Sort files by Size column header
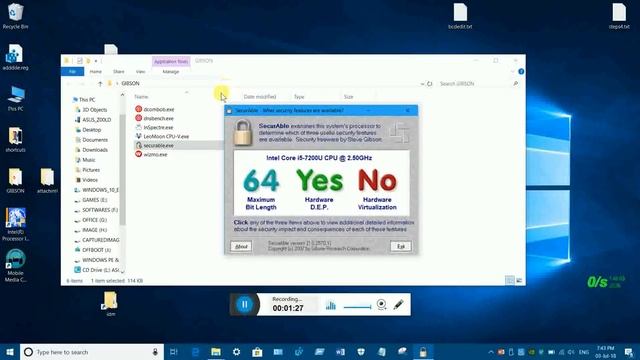The image size is (640, 360). [x=348, y=97]
